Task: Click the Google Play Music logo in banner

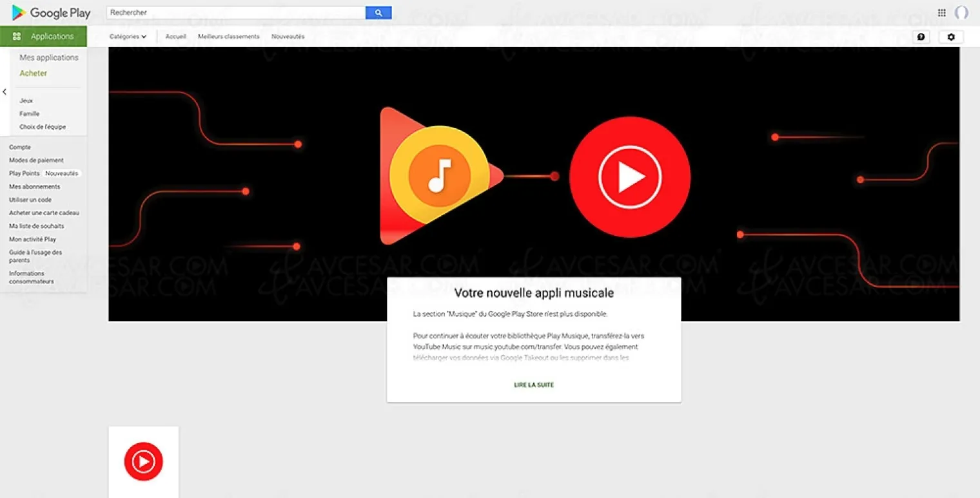Action: click(441, 176)
